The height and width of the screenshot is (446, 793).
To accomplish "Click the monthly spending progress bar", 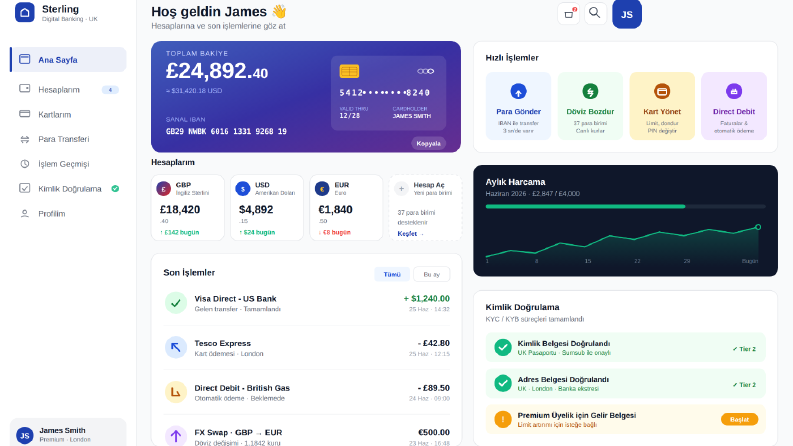I will (x=625, y=206).
